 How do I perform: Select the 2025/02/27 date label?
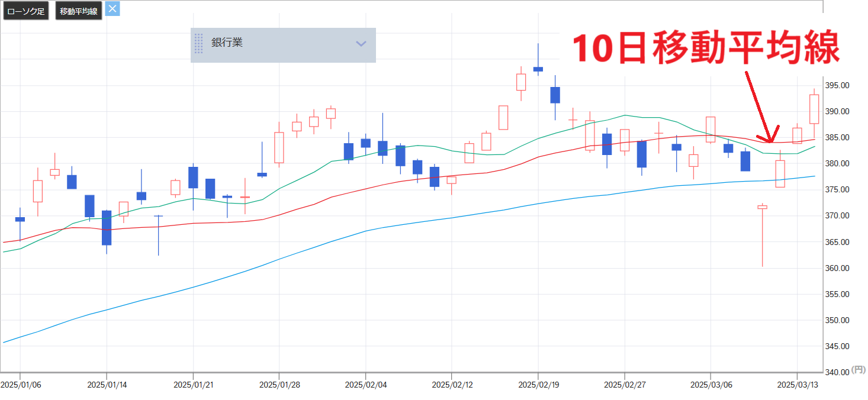(624, 385)
